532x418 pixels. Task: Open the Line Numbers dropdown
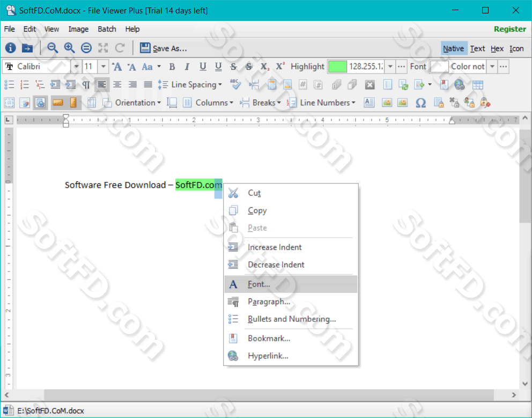(x=321, y=102)
